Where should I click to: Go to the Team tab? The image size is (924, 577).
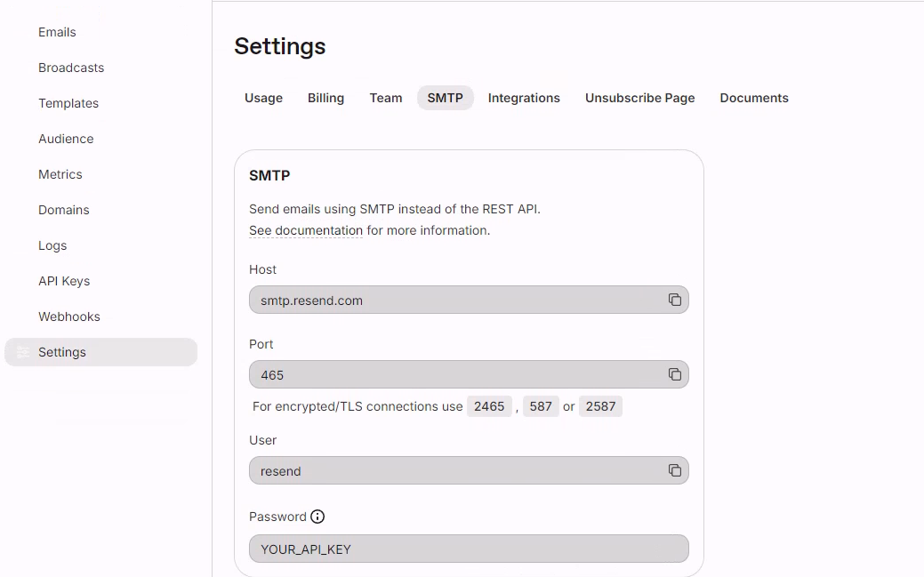pyautogui.click(x=386, y=98)
